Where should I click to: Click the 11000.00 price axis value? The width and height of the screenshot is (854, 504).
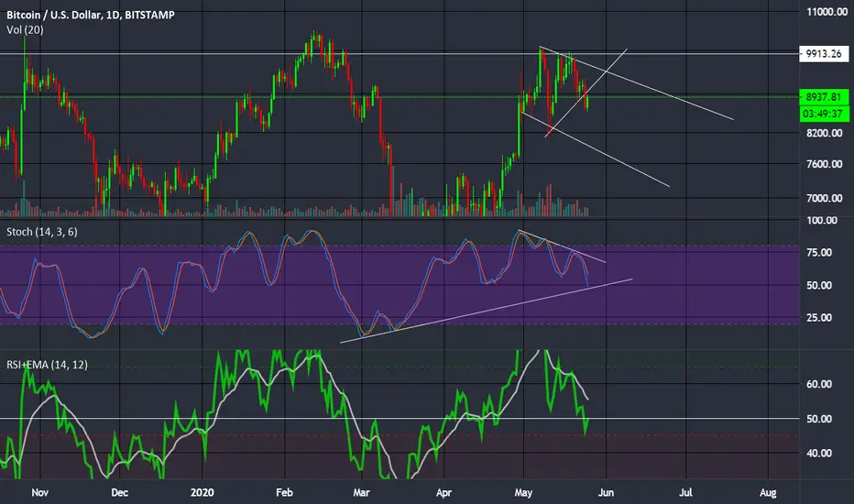[x=827, y=11]
